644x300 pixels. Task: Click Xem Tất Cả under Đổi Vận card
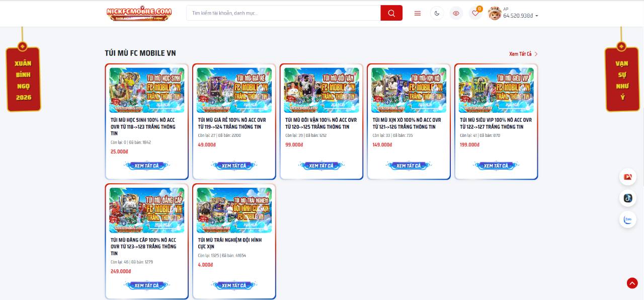pos(321,166)
